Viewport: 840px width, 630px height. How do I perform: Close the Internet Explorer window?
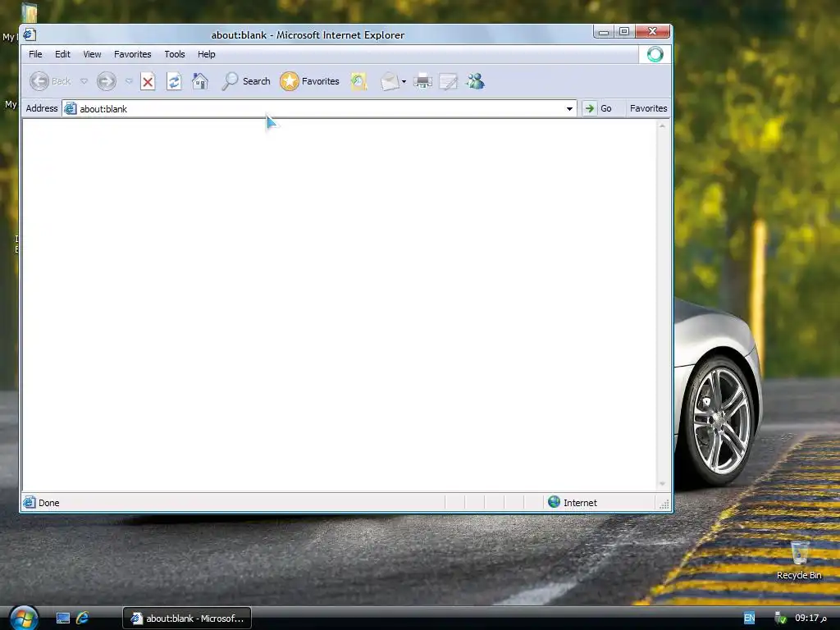coord(652,32)
